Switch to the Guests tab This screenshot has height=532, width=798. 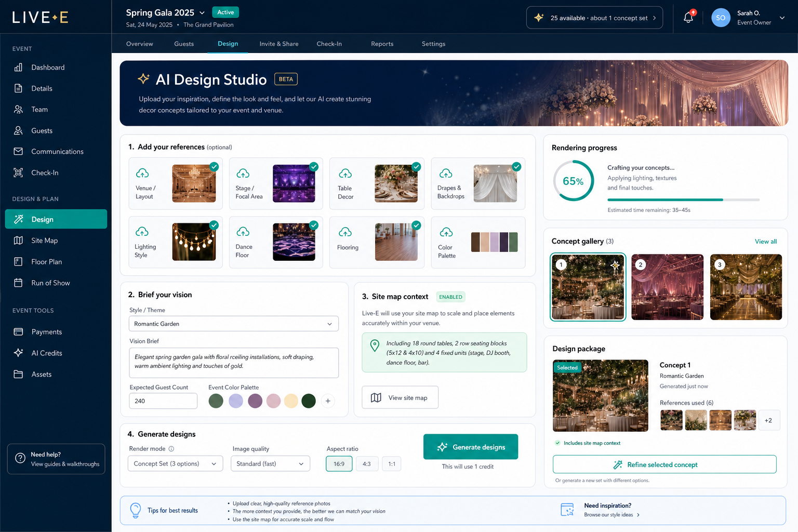pos(184,44)
